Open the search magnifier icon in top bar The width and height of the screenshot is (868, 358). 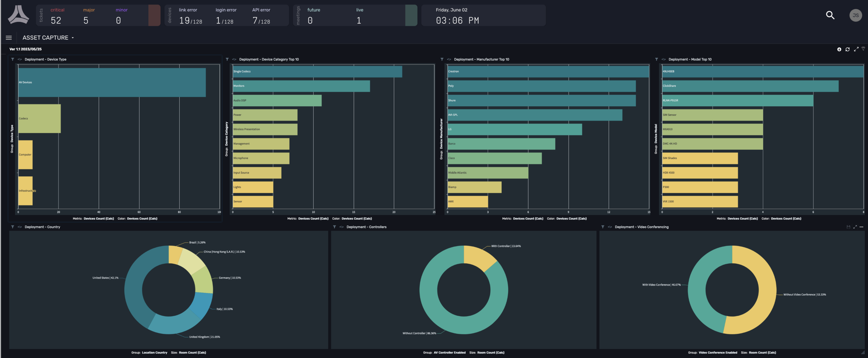point(830,15)
